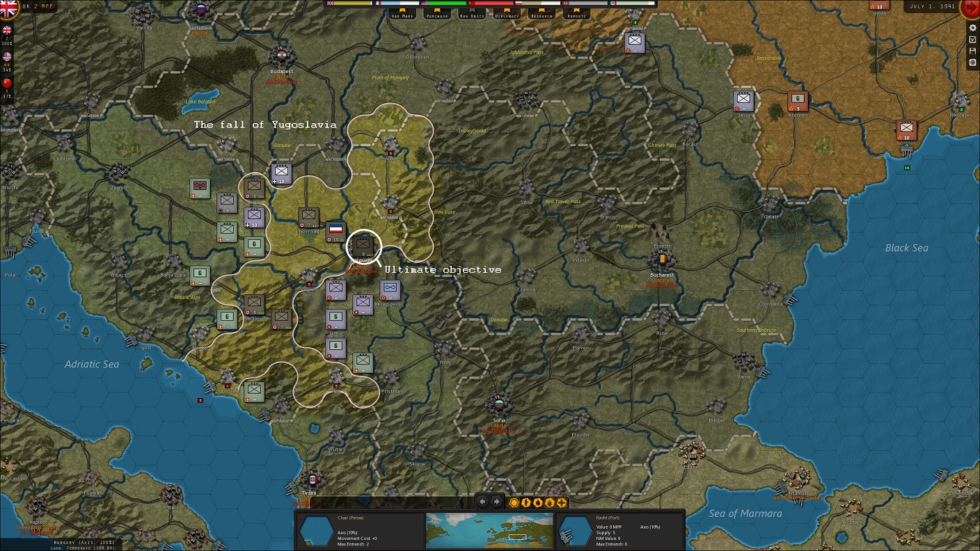980x551 pixels.
Task: End turn with the red arrow button
Action: [970, 8]
